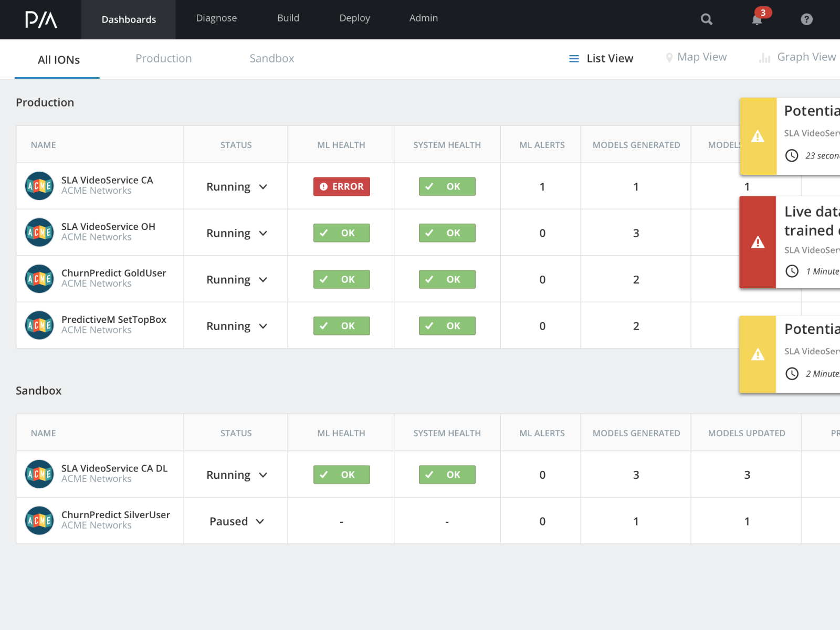Open Paused status dropdown for ChurnPredict SilverUser

coord(260,521)
